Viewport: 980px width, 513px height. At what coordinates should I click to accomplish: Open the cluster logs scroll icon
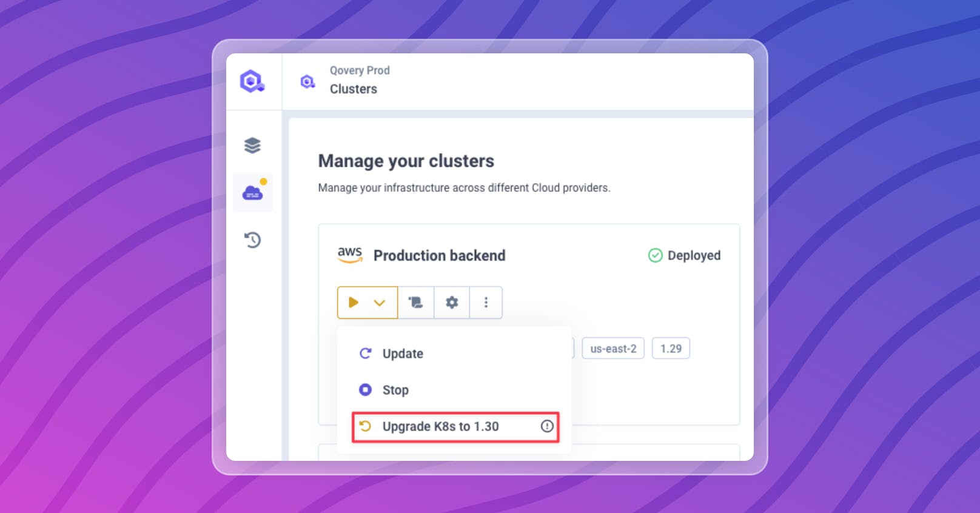[416, 303]
